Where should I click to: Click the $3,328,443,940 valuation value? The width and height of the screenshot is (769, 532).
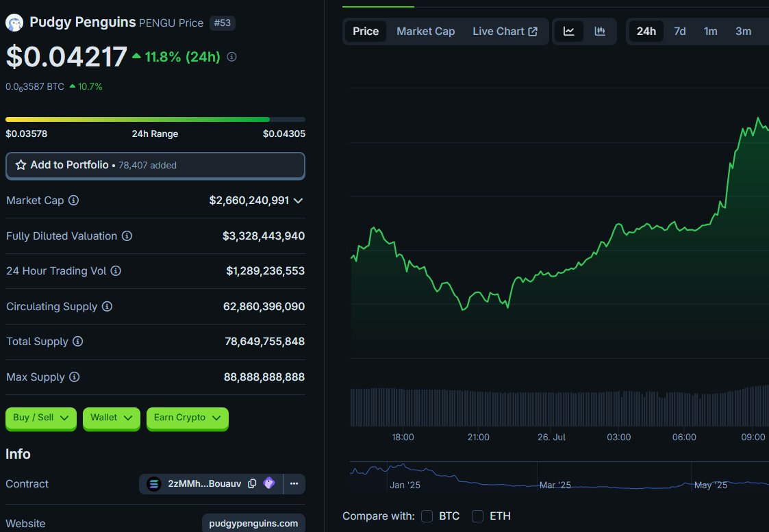pos(264,236)
